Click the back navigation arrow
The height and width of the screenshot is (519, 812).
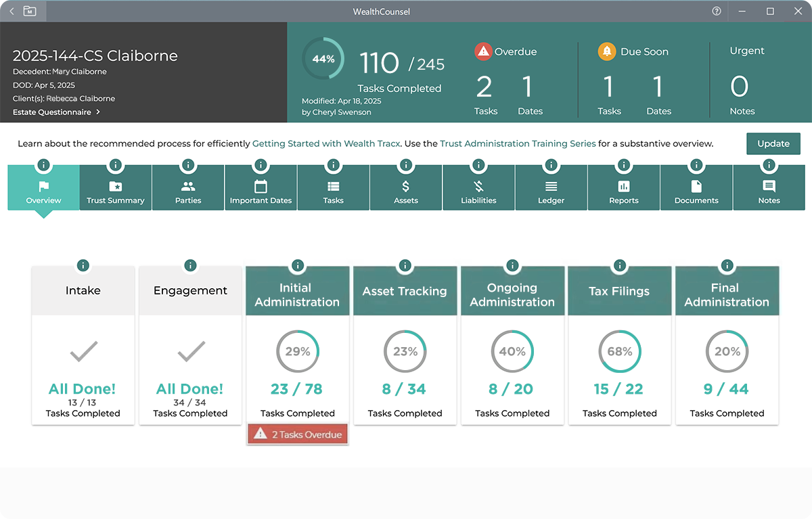pyautogui.click(x=12, y=11)
